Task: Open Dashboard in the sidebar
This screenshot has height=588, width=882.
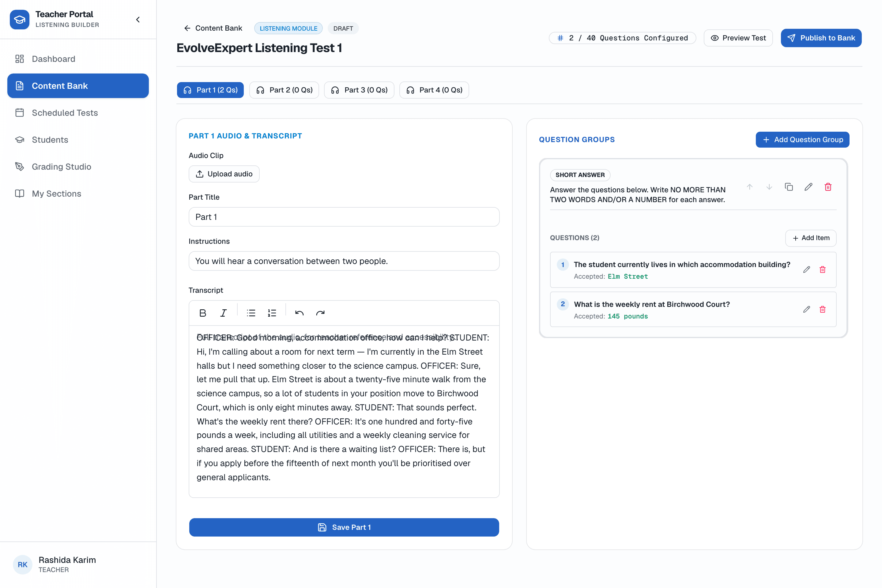Action: pos(78,59)
